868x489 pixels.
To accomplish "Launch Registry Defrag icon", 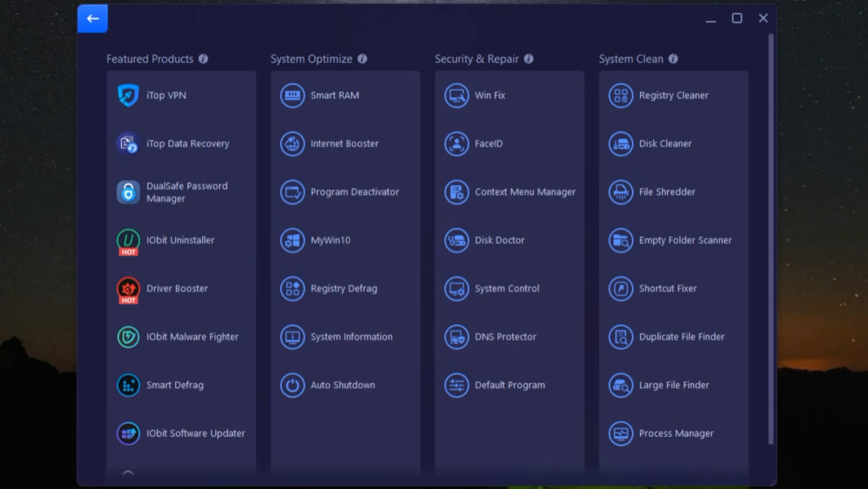I will (x=292, y=289).
